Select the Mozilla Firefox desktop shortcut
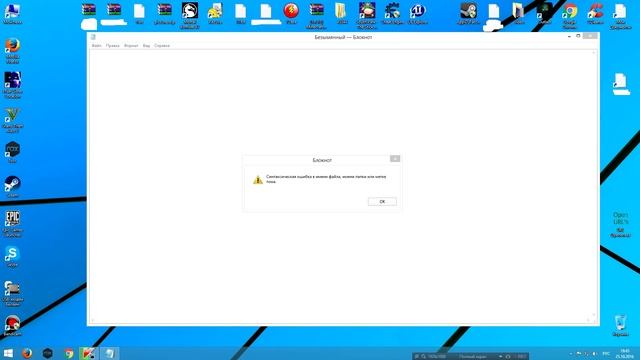 point(12,51)
